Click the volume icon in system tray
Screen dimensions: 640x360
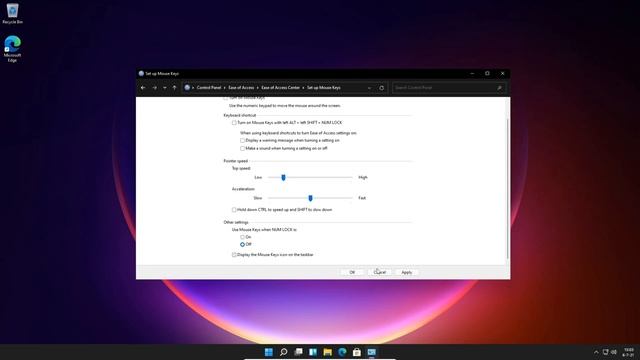click(613, 352)
